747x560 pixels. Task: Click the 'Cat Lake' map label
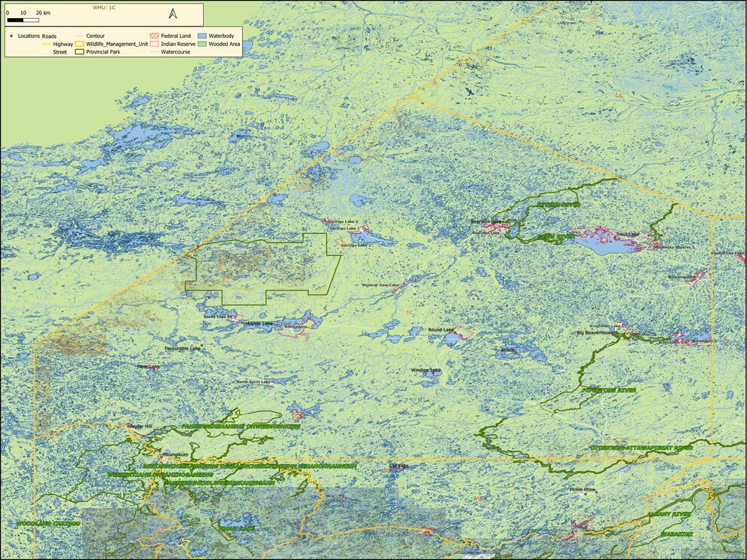[398, 466]
